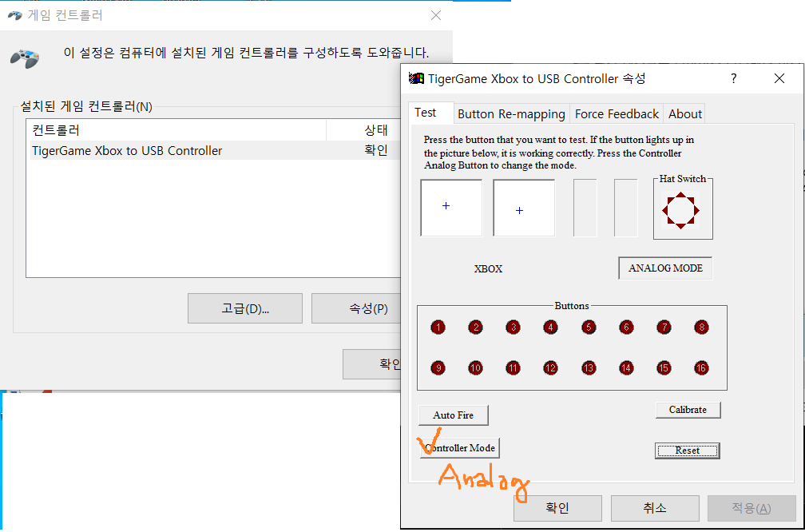Click button indicator 6
Screen dimensions: 805x532
pos(626,328)
